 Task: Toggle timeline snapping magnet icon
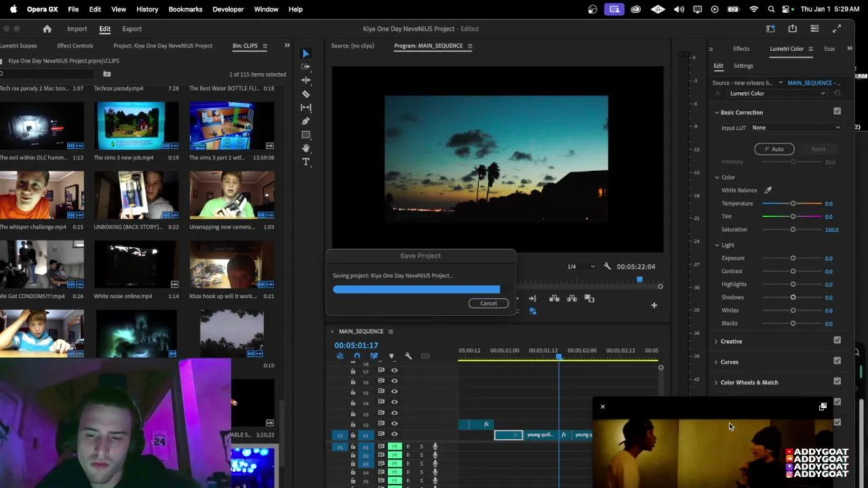point(357,356)
